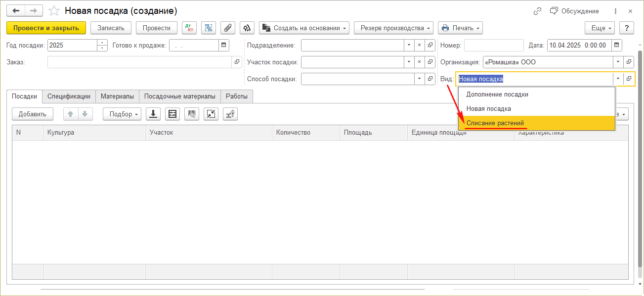Click into the Готово к продаже date field
The image size is (644, 296).
(x=194, y=45)
